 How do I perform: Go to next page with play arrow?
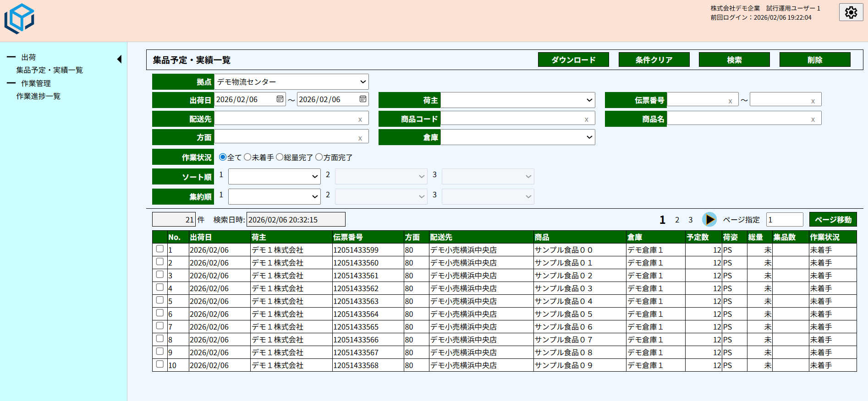click(709, 220)
